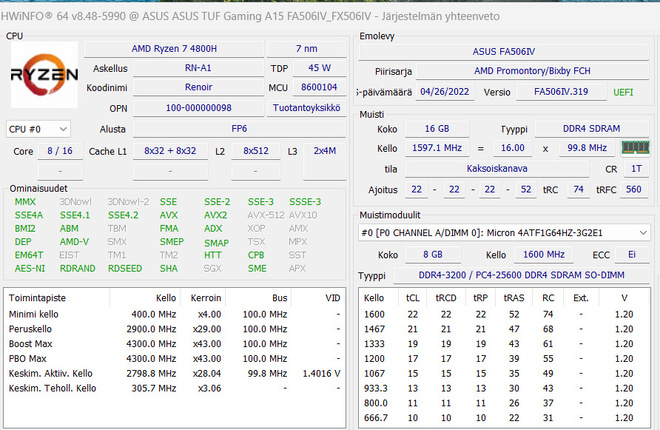Click the DDR4-3200 / PC4-25600 type field
The image size is (660, 430).
pyautogui.click(x=521, y=275)
